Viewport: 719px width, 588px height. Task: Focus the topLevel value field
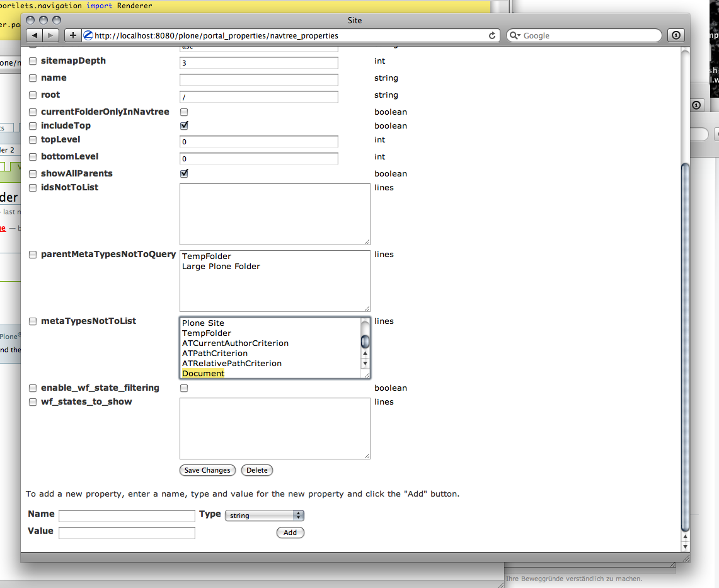pos(258,142)
